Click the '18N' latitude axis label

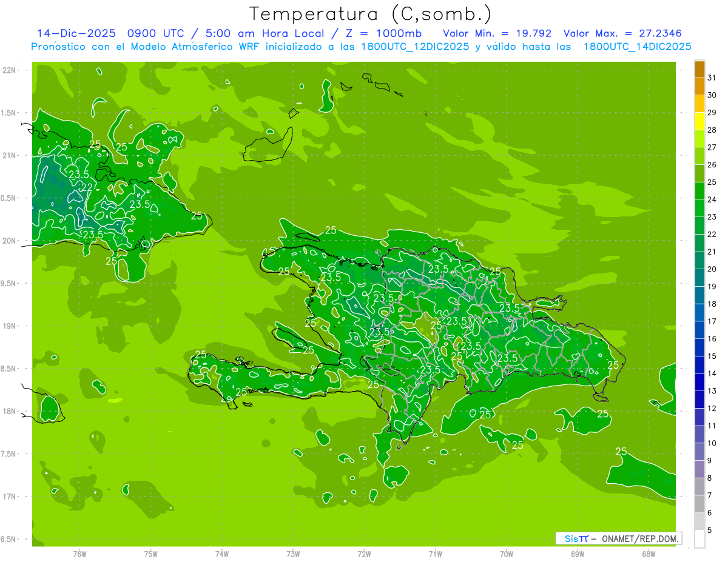point(10,411)
